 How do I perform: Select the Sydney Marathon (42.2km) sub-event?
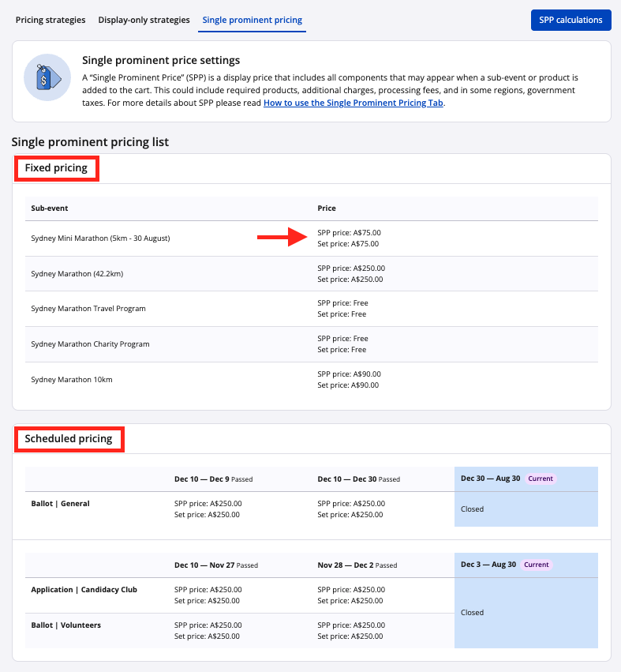point(77,274)
